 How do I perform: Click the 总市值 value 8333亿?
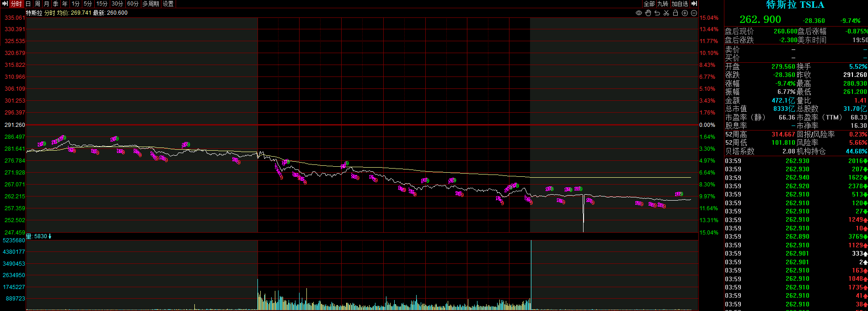point(784,109)
